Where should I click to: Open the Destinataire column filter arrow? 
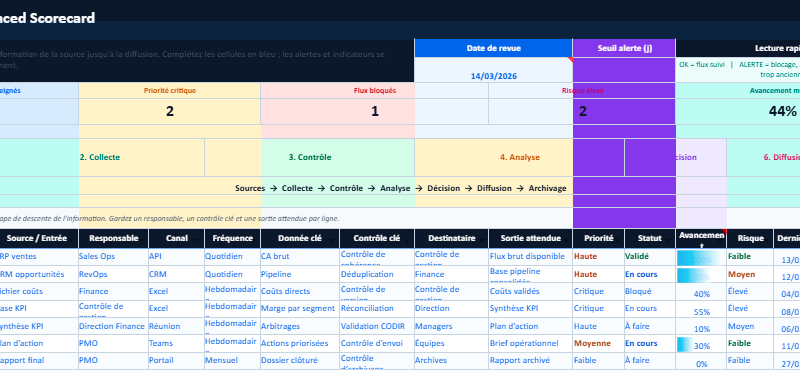coord(482,239)
